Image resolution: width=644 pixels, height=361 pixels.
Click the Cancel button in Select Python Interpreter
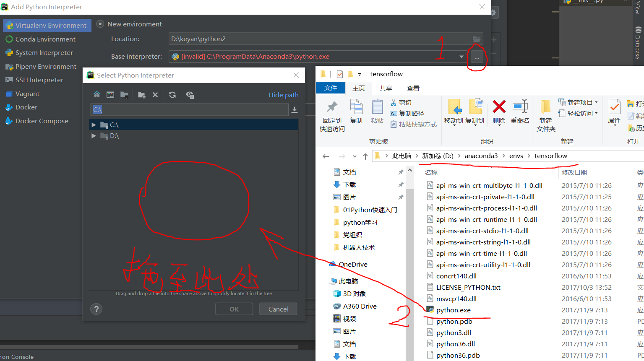coord(278,309)
